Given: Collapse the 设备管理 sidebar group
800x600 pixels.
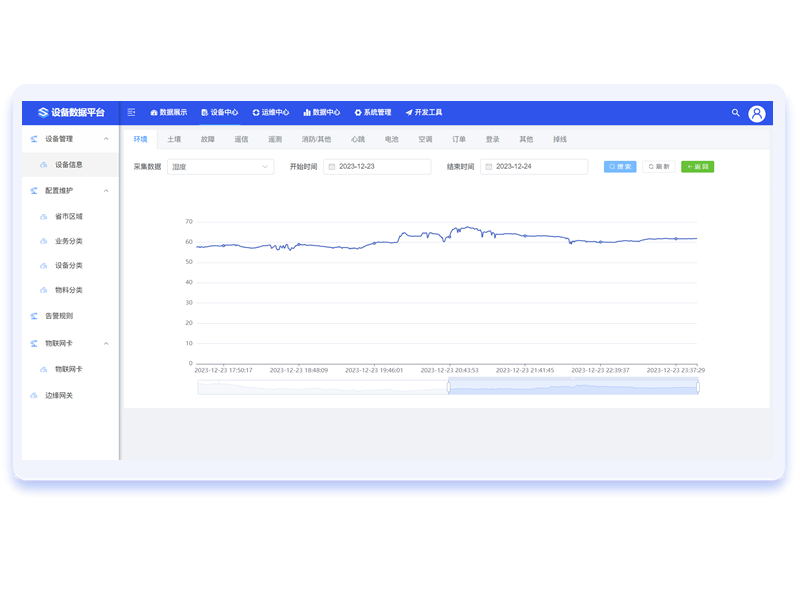Looking at the screenshot, I should (107, 139).
